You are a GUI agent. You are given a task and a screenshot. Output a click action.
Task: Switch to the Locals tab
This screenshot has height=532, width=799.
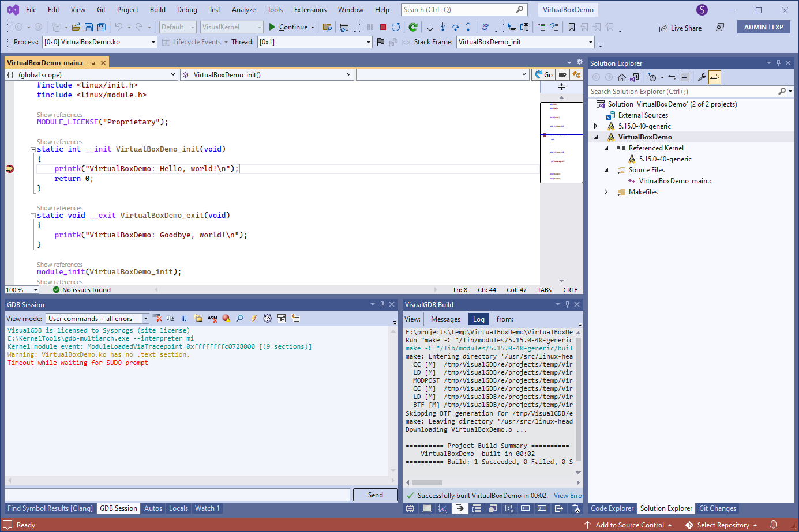(x=178, y=508)
